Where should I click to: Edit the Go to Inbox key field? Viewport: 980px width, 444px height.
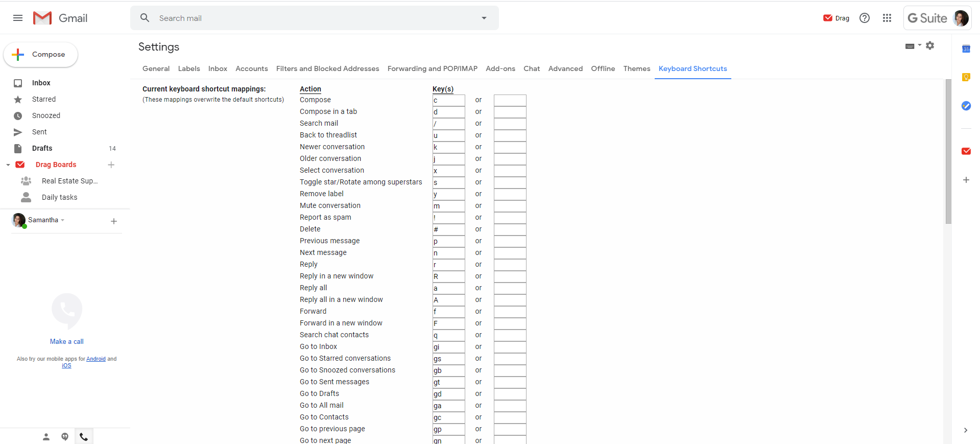tap(449, 347)
